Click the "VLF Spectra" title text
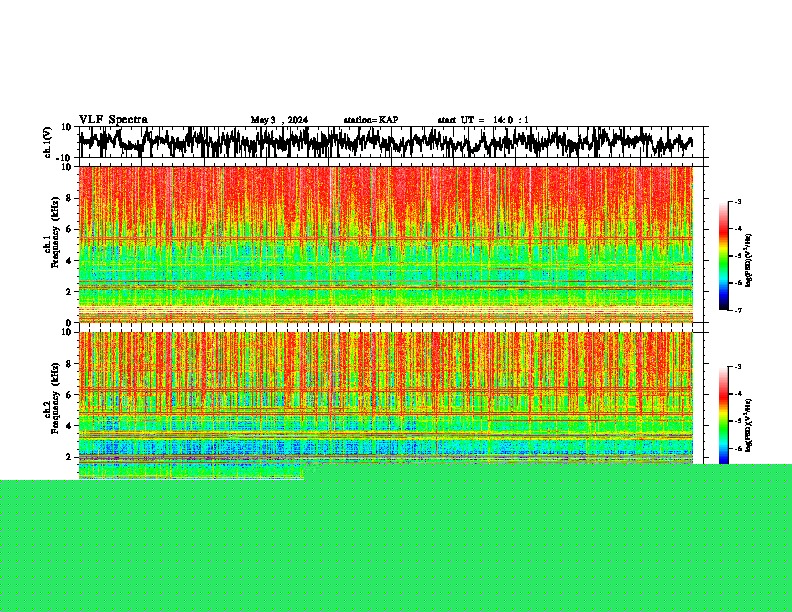This screenshot has width=792, height=612. pos(113,119)
